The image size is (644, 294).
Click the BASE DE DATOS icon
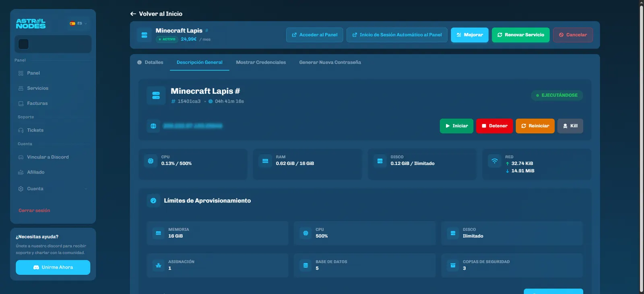(305, 265)
